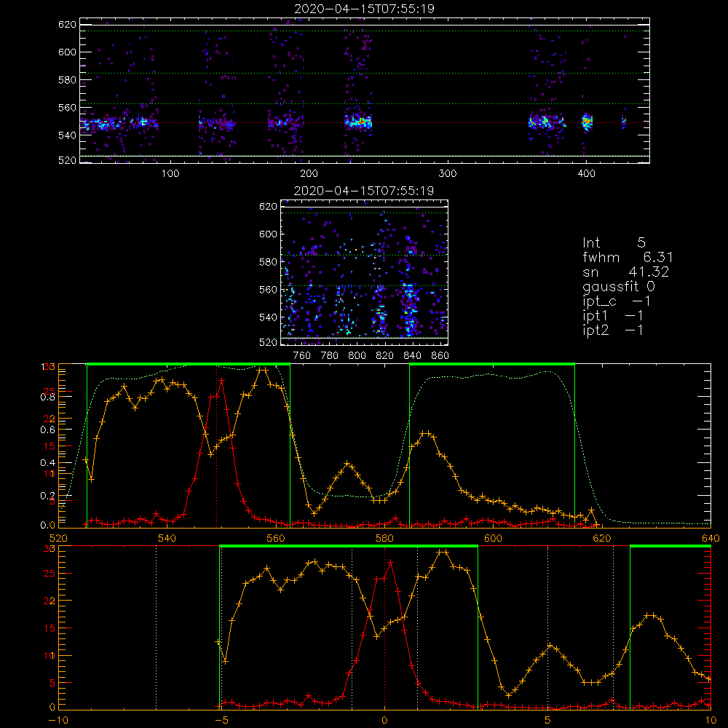This screenshot has width=728, height=728.
Task: Click red curve peak in the bottom plot
Action: pos(390,562)
